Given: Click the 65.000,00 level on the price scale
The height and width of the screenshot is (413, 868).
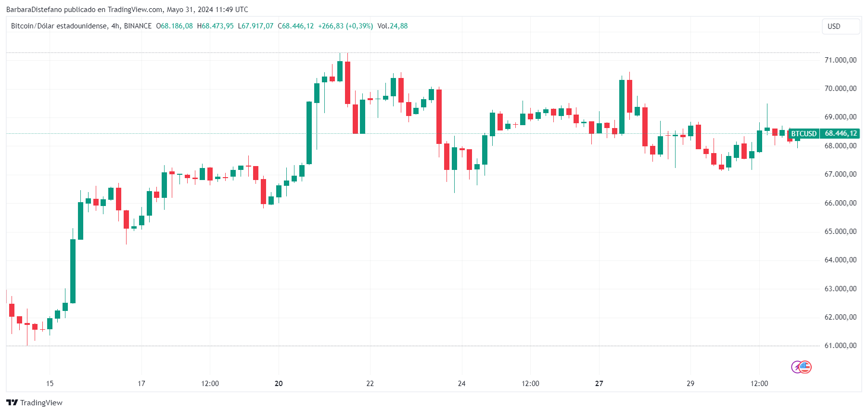Looking at the screenshot, I should (840, 232).
